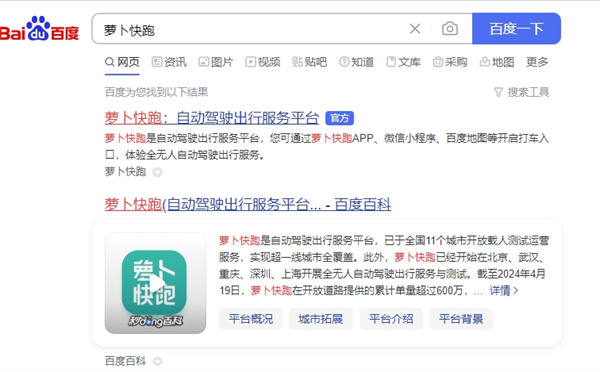This screenshot has width=600, height=372.
Task: Click the 平台背景 tag button
Action: pos(461,319)
